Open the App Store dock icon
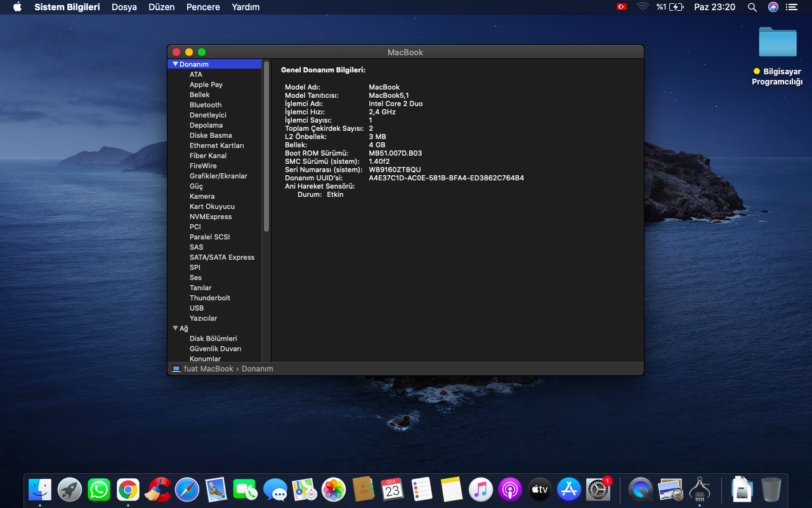Viewport: 812px width, 508px height. [x=569, y=490]
